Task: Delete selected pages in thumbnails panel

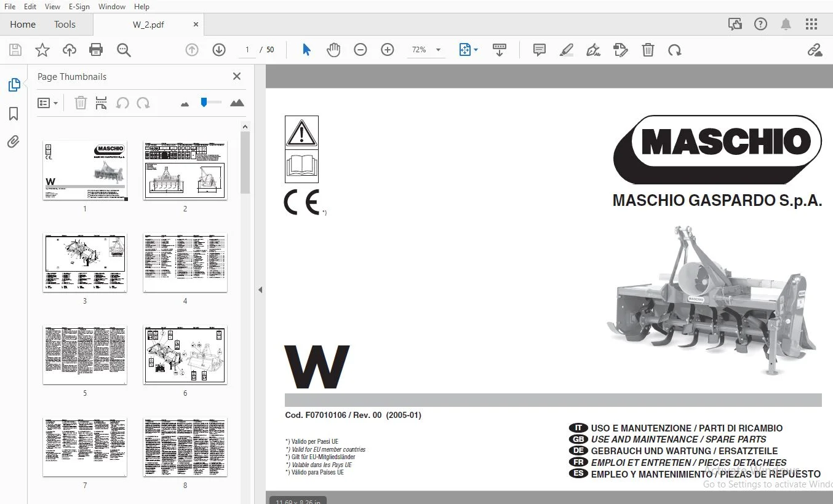Action: coord(81,103)
